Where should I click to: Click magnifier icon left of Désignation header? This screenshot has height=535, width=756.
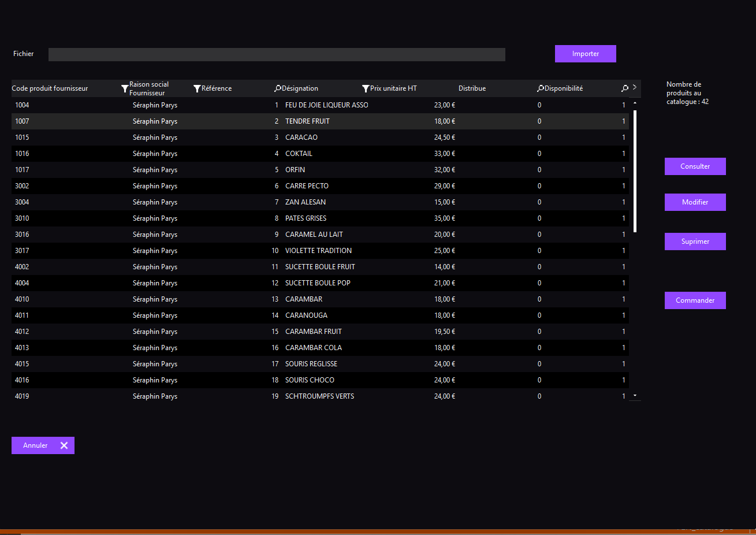point(278,88)
